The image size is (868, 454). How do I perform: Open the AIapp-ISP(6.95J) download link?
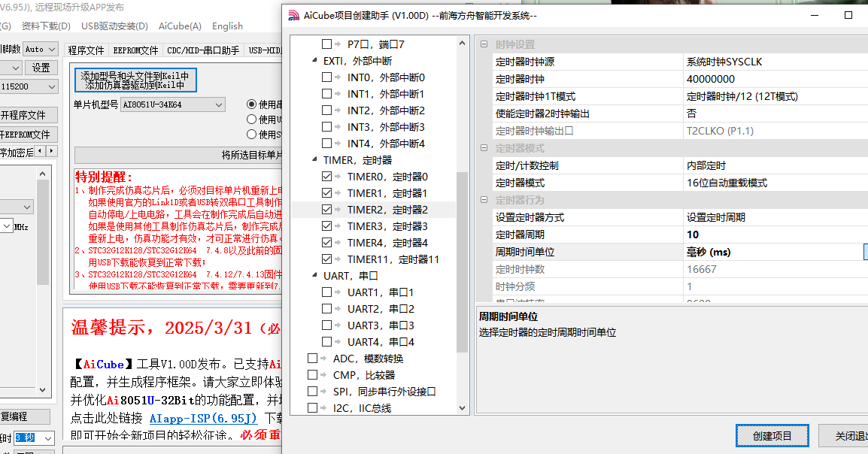point(203,418)
